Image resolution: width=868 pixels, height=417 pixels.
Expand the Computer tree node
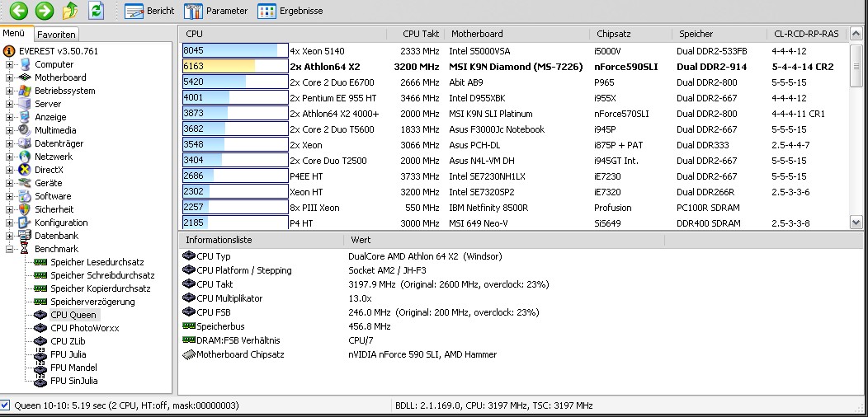(9, 65)
